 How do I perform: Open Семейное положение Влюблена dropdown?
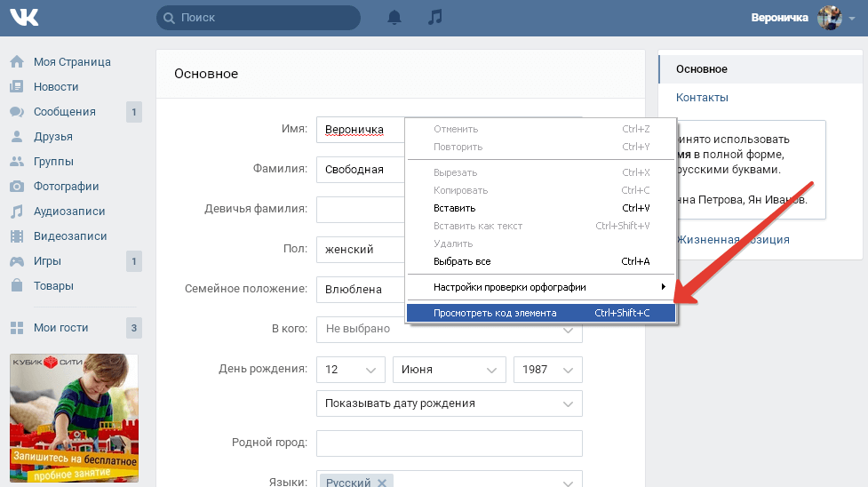coord(361,289)
